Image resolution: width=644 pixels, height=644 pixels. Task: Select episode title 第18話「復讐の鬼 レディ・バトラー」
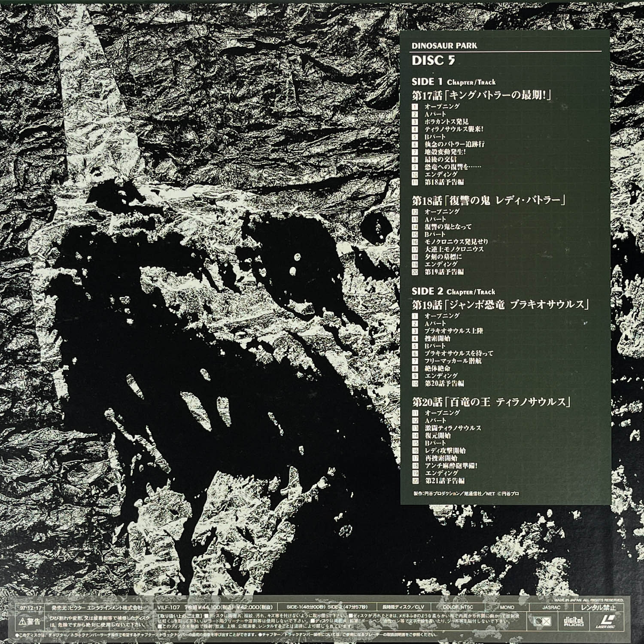(489, 200)
